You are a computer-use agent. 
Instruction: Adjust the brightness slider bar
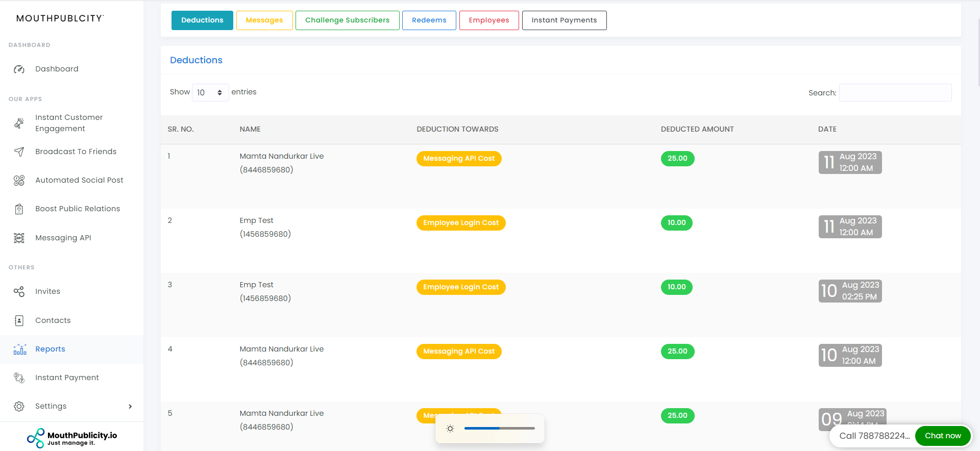499,429
